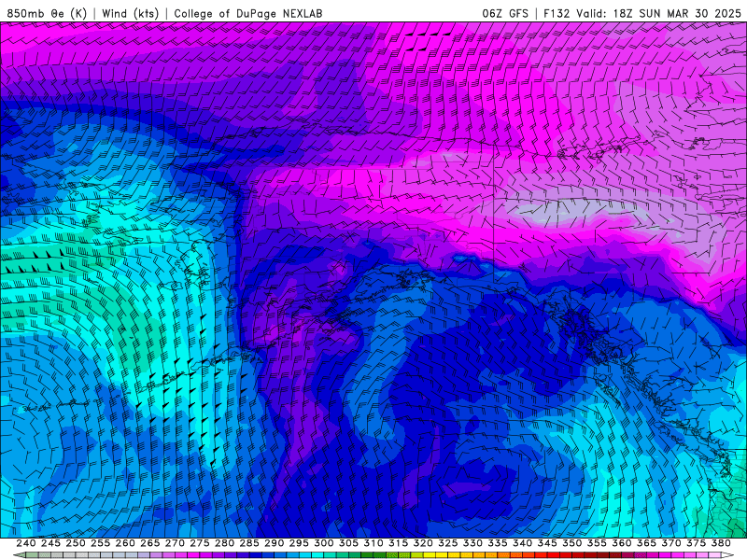Click the 370 value on the color scale
The width and height of the screenshot is (747, 560).
click(671, 543)
